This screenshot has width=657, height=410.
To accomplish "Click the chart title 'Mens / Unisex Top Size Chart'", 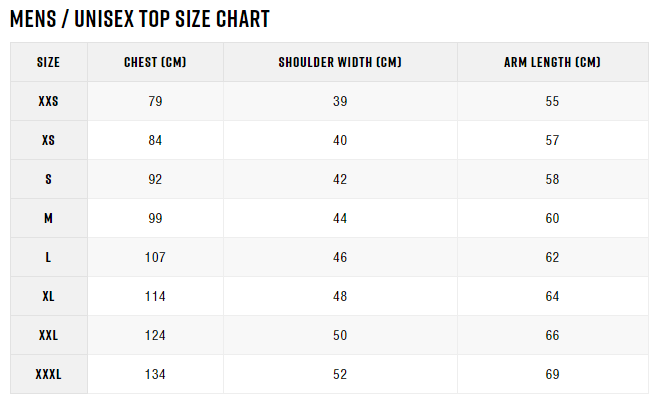I will tap(140, 18).
